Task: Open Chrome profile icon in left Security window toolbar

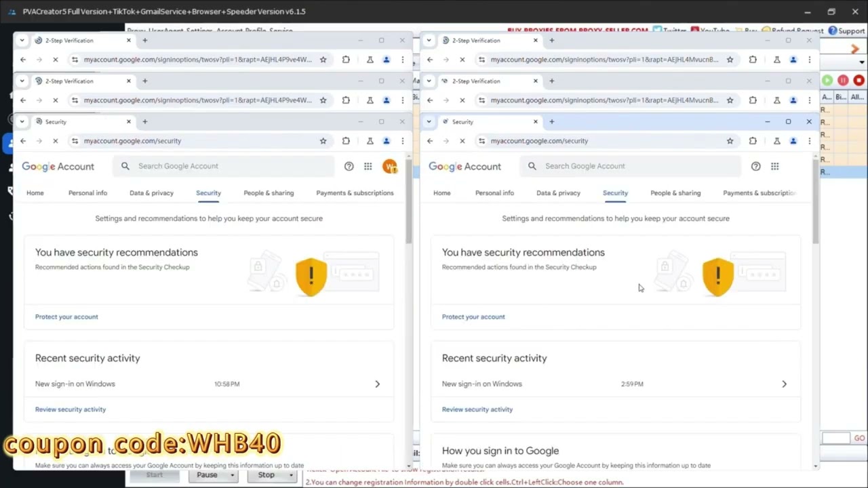Action: (387, 141)
